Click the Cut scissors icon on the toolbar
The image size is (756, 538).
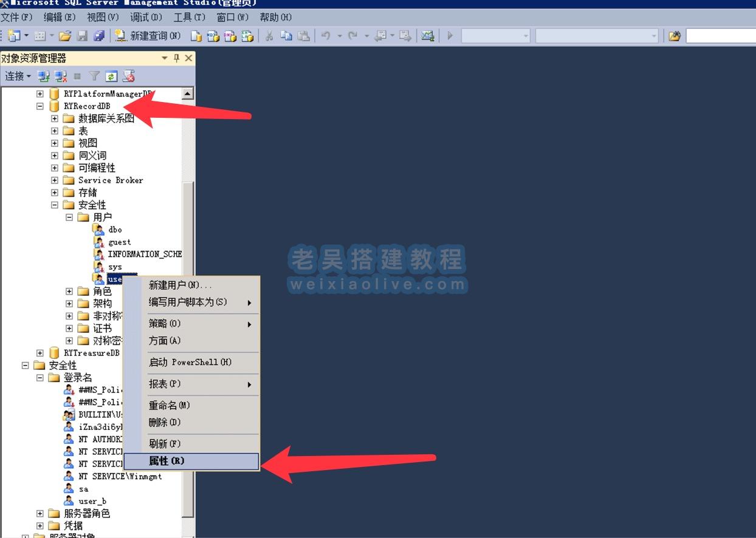click(x=269, y=36)
